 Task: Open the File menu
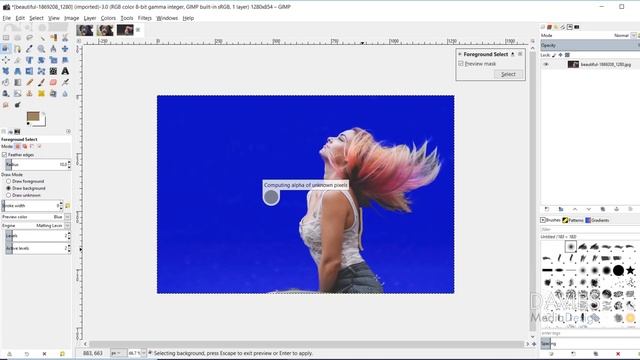click(7, 18)
